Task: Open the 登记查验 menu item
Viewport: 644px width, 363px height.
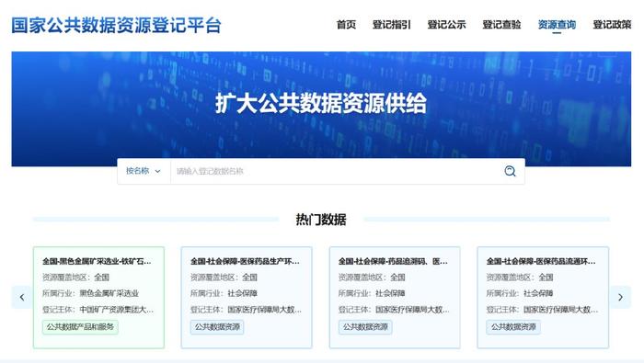Action: pyautogui.click(x=501, y=25)
